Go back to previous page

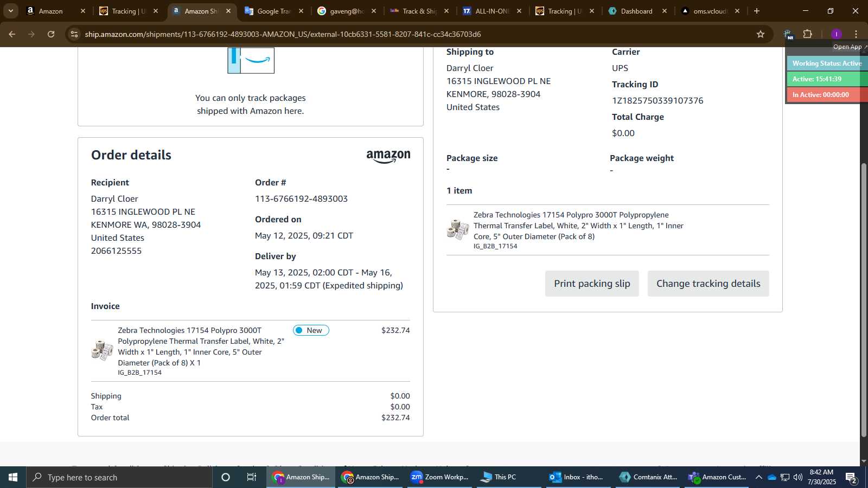[12, 34]
